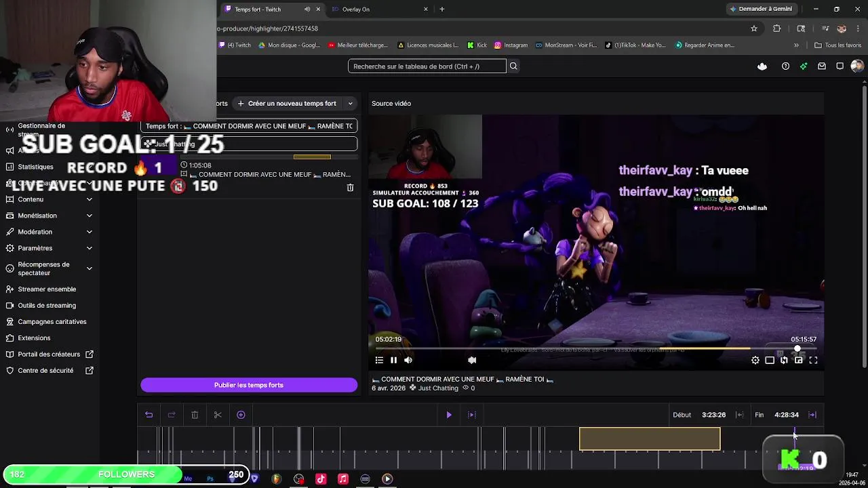Click Demander à Gemini button
The width and height of the screenshot is (868, 488).
(760, 9)
